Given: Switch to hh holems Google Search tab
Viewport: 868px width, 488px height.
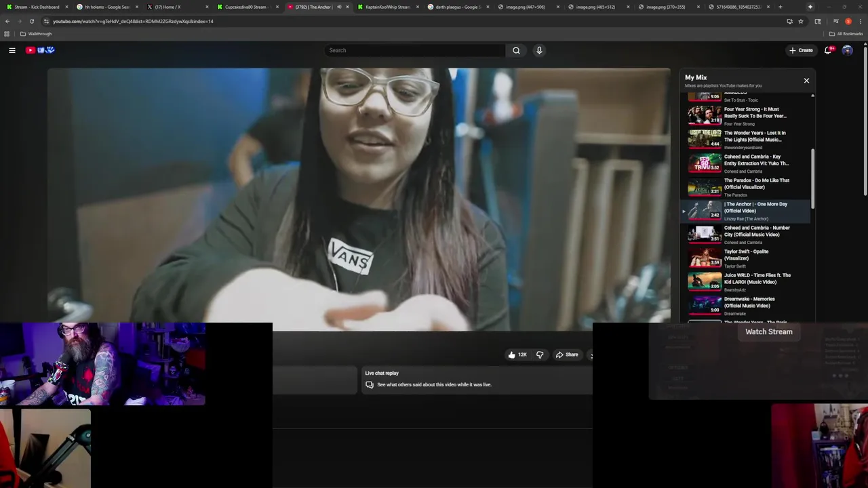Looking at the screenshot, I should click(107, 7).
